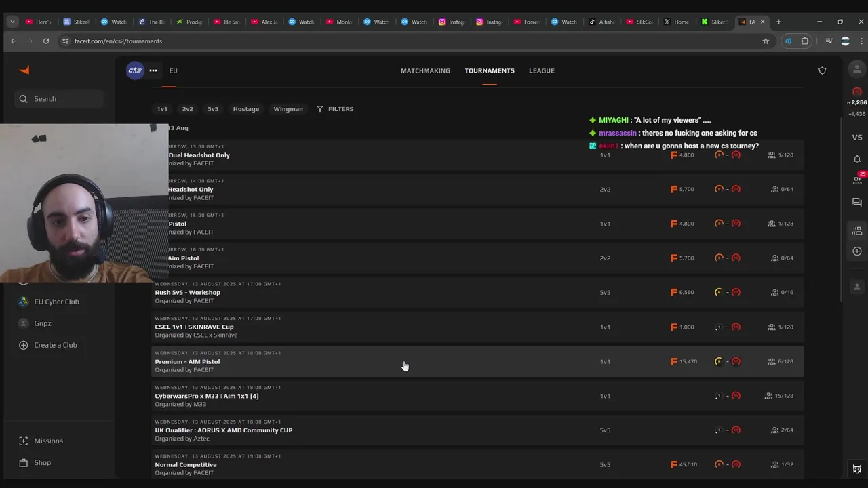The width and height of the screenshot is (868, 488).
Task: Click the Missions icon in sidebar
Action: (24, 441)
